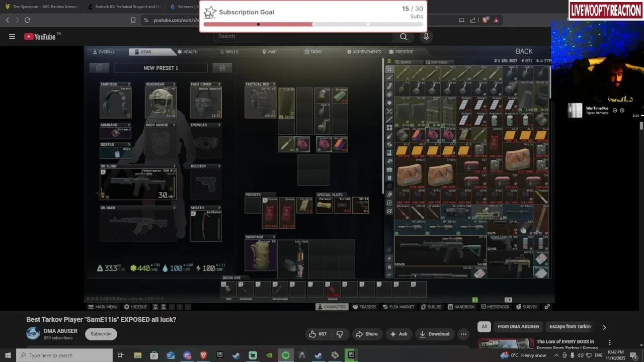This screenshot has width=644, height=362.
Task: Open game settings gear icon
Action: [x=547, y=307]
